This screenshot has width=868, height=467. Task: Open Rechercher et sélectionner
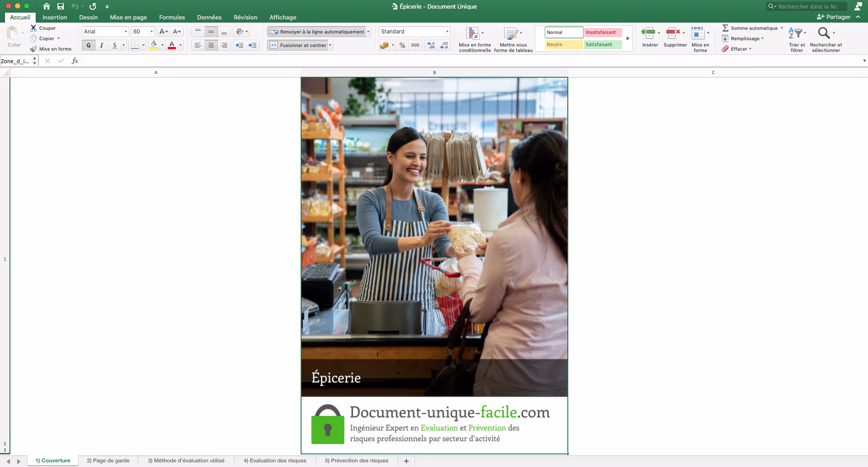point(826,39)
